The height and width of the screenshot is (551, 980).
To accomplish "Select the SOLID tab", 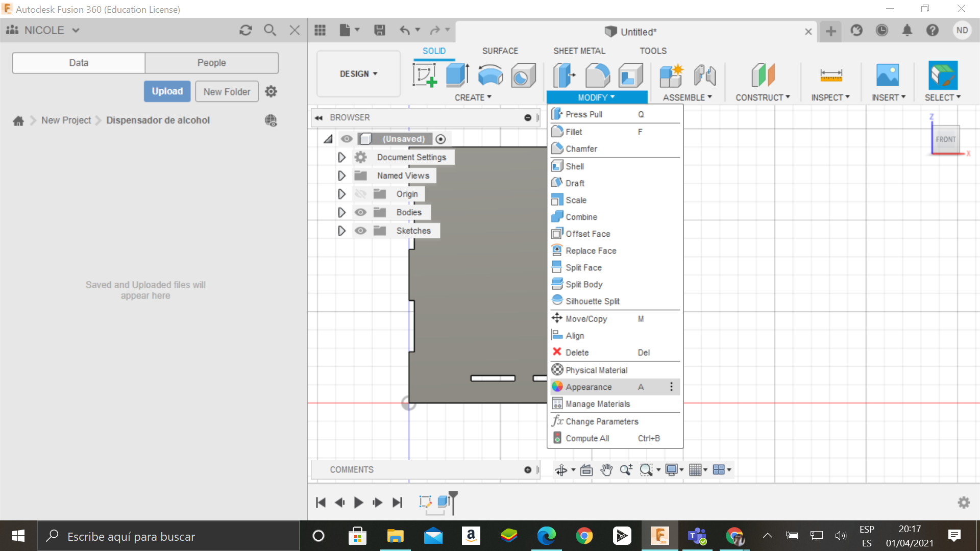I will (x=434, y=51).
